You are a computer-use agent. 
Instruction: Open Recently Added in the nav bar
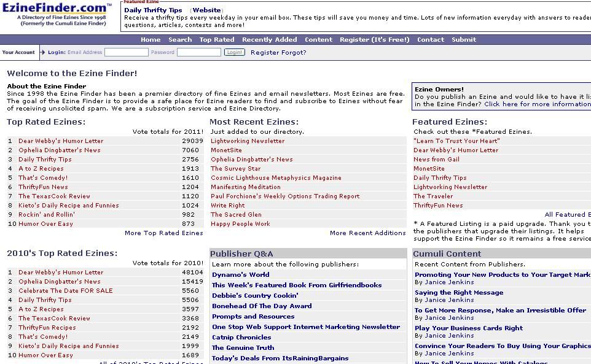[270, 39]
